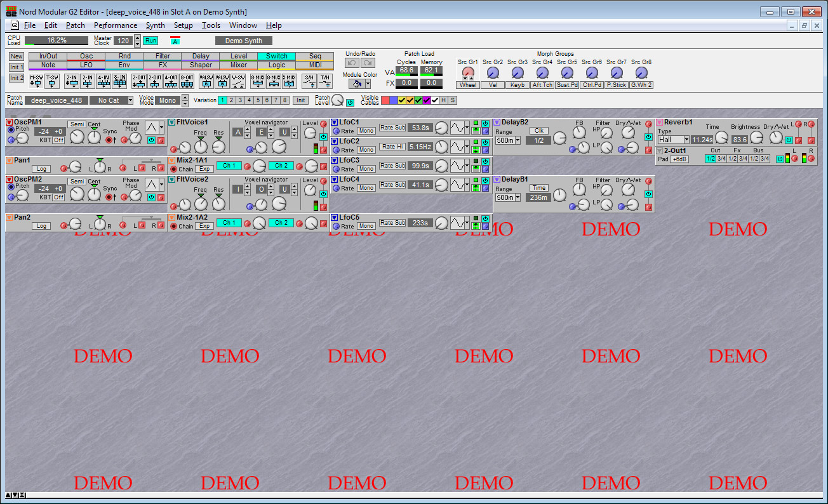Select the Osc module tab
This screenshot has width=828, height=504.
(x=86, y=56)
